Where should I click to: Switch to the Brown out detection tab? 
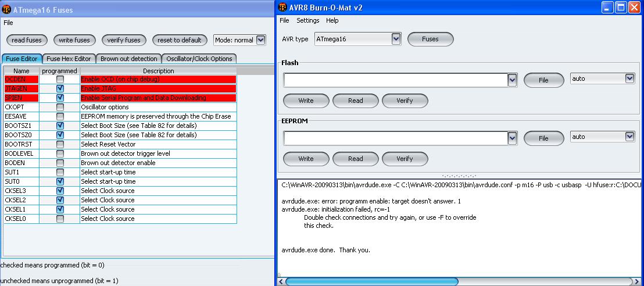[x=129, y=59]
